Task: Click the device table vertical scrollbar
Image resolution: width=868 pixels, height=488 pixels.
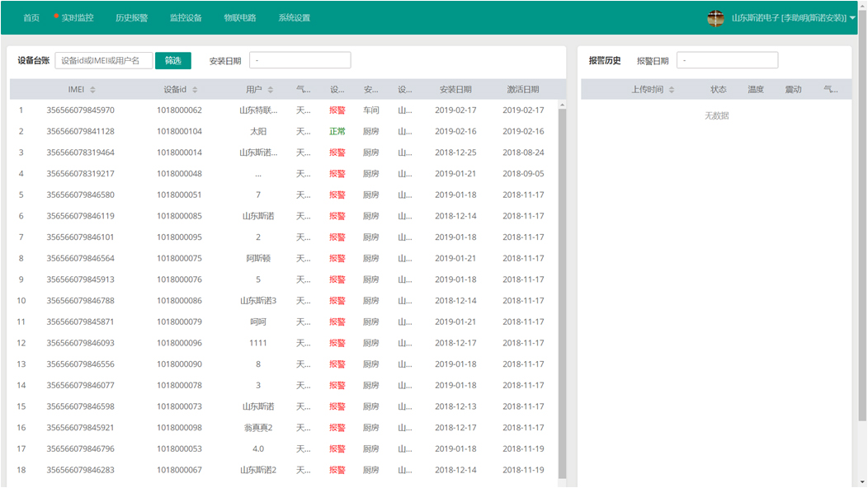Action: point(563,289)
